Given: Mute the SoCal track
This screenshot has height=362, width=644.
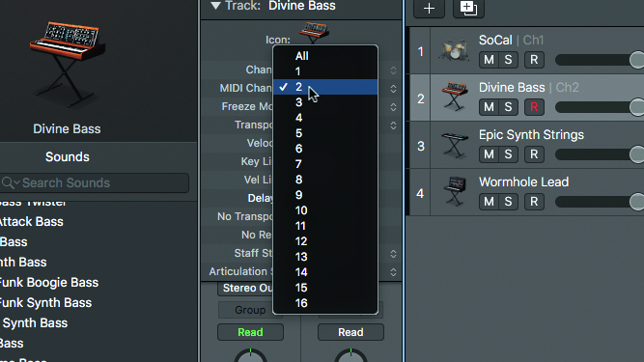Looking at the screenshot, I should (x=489, y=60).
